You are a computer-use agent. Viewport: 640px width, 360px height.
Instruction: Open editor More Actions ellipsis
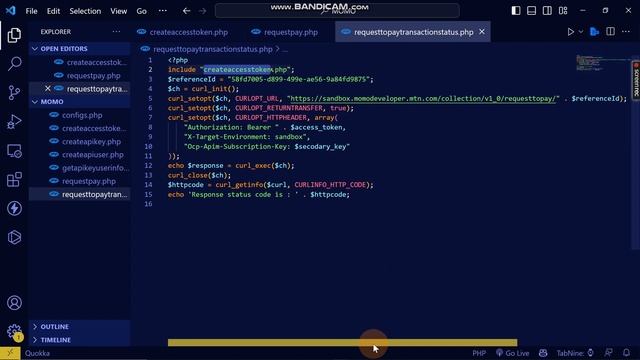pyautogui.click(x=626, y=31)
